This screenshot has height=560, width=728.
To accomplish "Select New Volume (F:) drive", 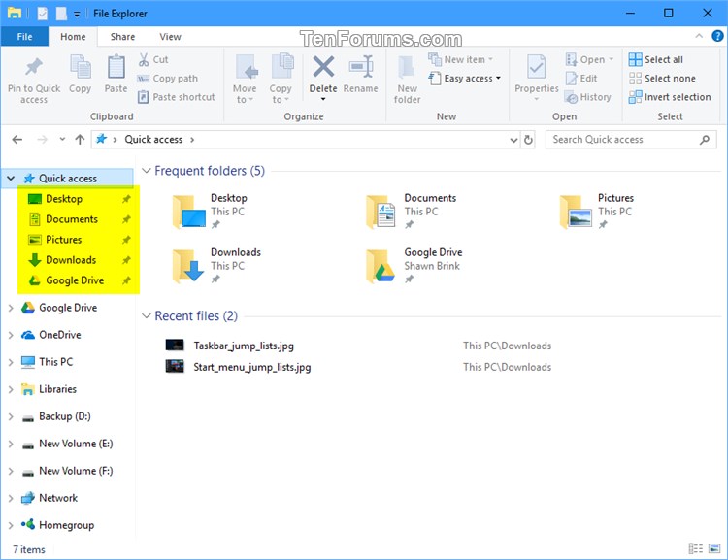I will tap(76, 471).
